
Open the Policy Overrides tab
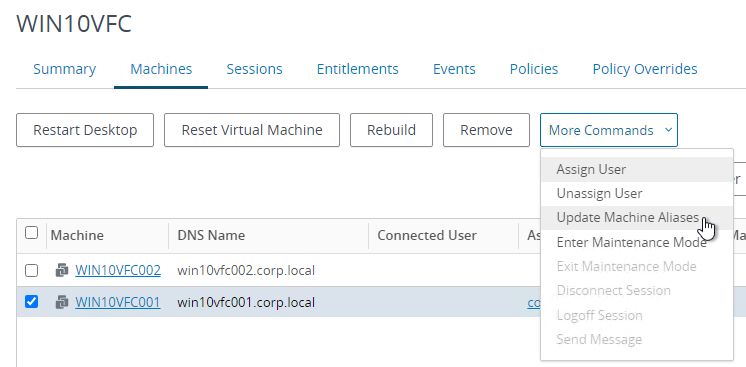645,69
